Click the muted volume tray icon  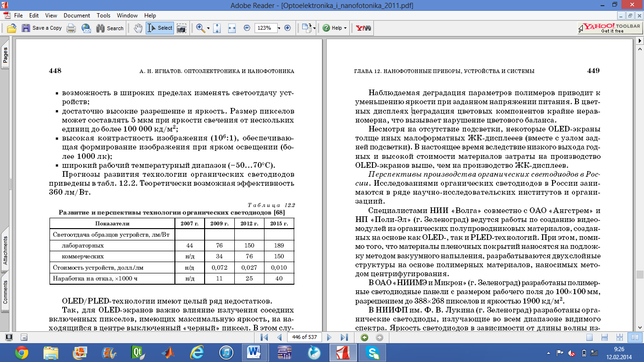[572, 353]
